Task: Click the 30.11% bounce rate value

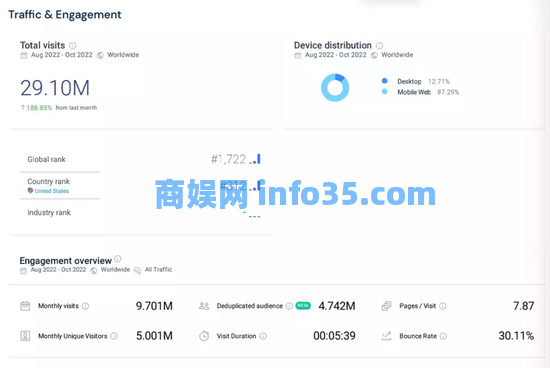Action: point(516,336)
